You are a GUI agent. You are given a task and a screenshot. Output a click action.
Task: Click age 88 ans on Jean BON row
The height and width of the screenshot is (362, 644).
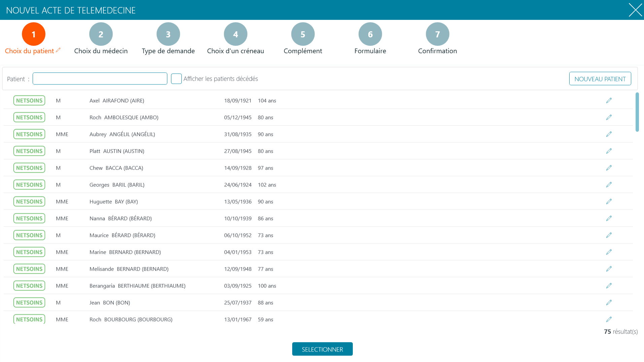[x=265, y=302]
